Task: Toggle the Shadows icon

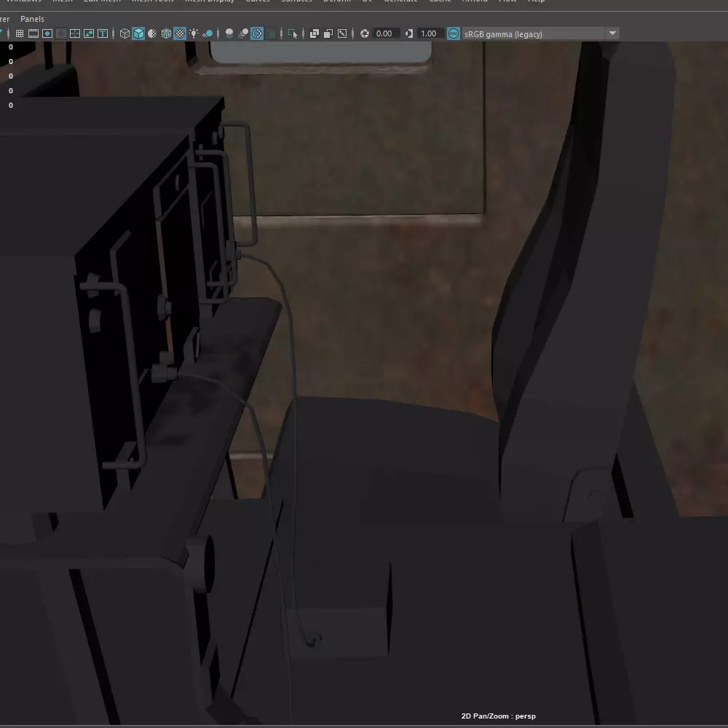Action: 207,33
